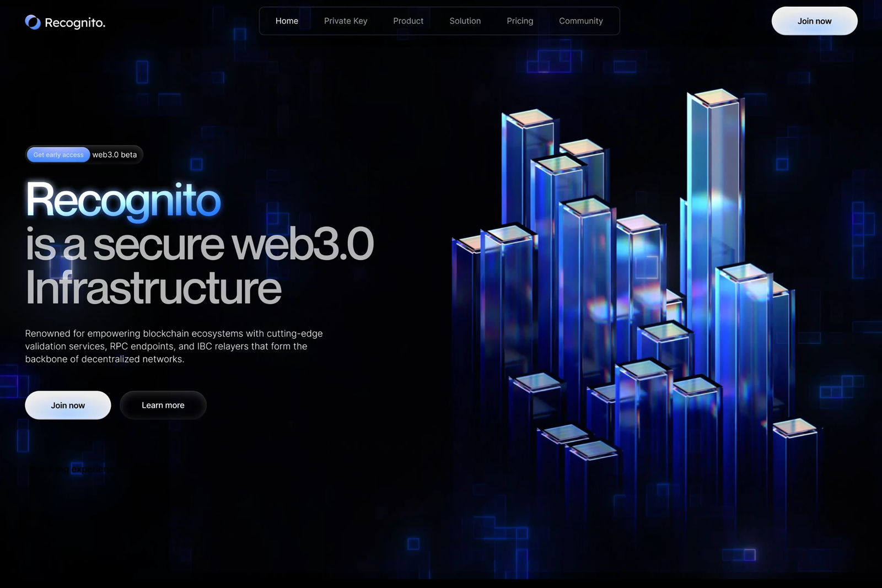This screenshot has height=588, width=882.
Task: Click the blue swirl Recognito logo icon
Action: click(32, 22)
